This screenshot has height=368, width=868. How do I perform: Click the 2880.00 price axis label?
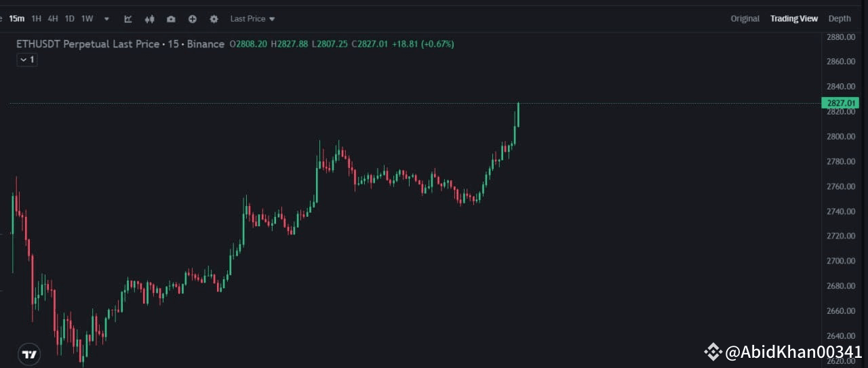tap(840, 37)
